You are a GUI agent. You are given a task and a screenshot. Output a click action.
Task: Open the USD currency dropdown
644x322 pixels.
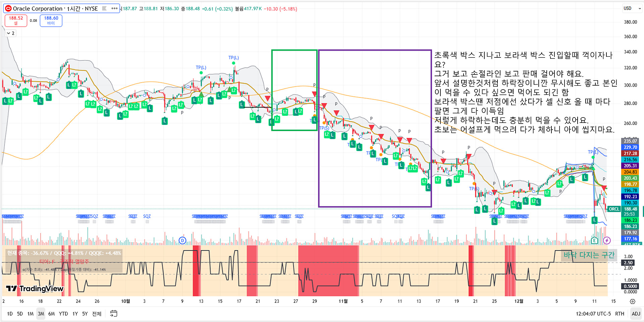[632, 8]
